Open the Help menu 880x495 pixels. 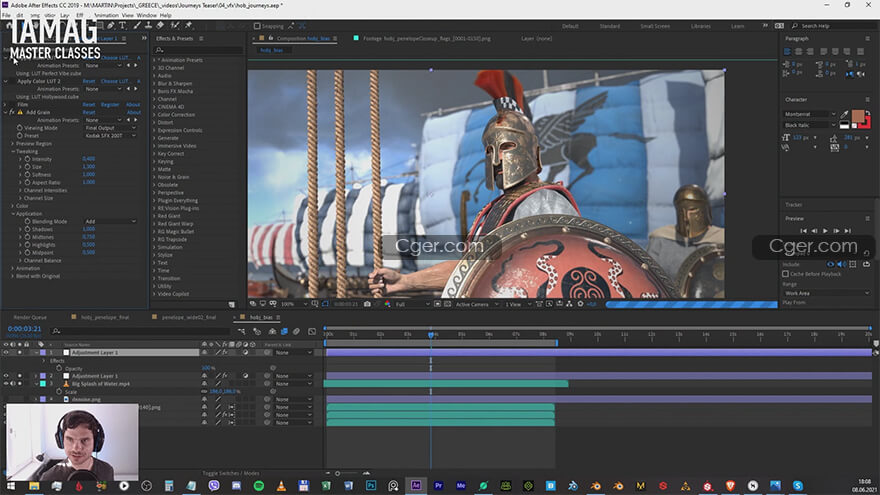[x=166, y=15]
